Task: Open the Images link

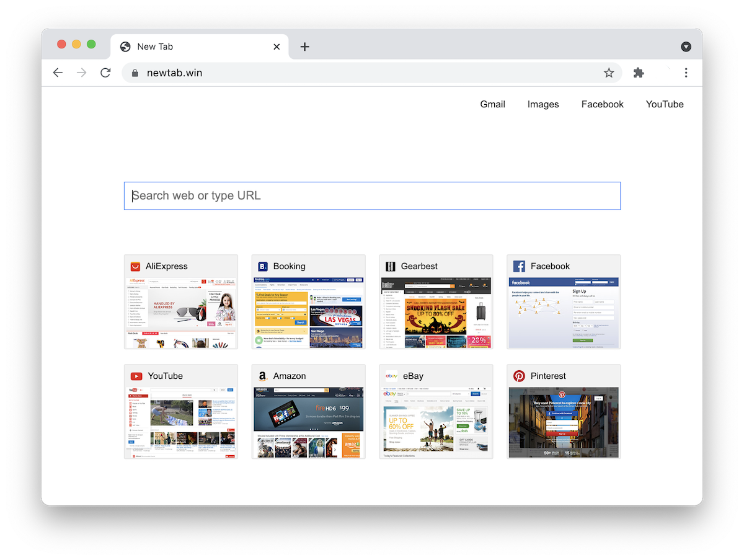Action: [543, 104]
